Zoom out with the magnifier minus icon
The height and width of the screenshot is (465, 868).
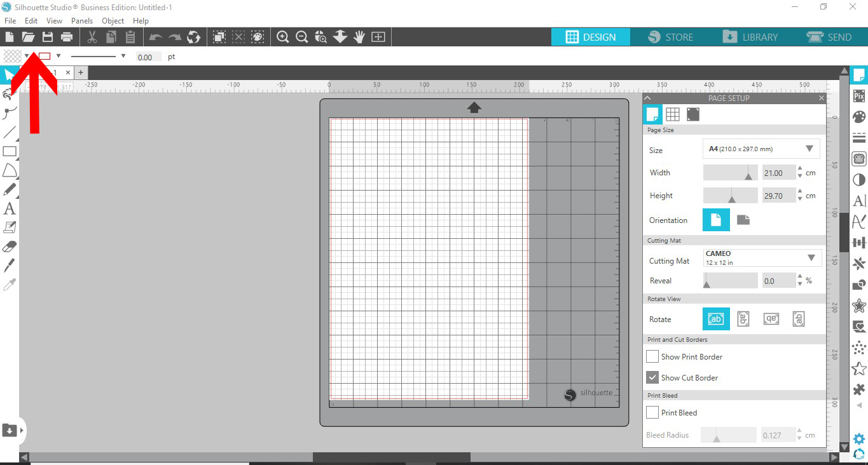coord(302,37)
